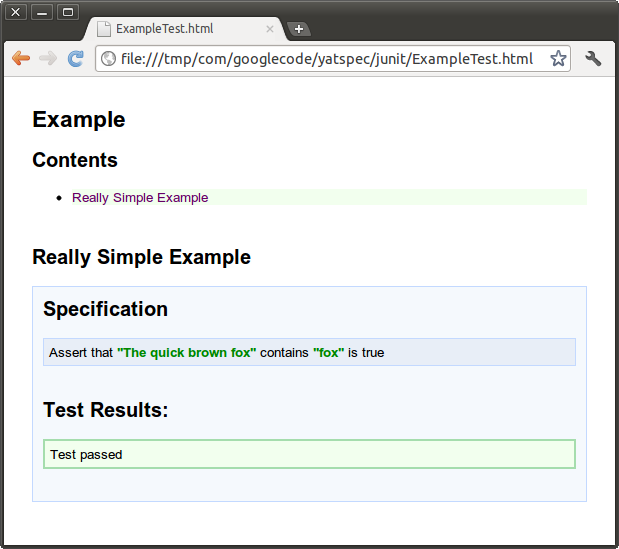Click the globe icon in address bar
The image size is (619, 549).
(x=108, y=59)
